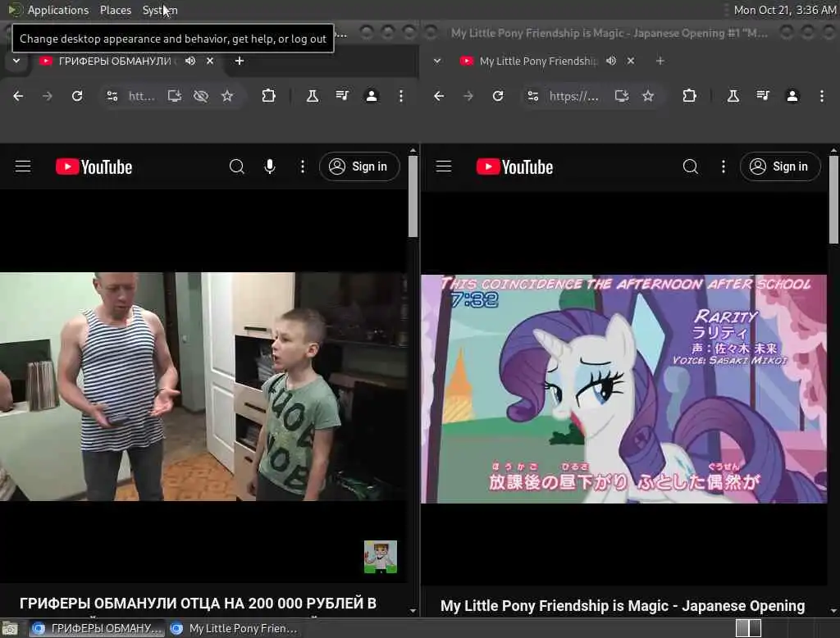Add new tab in right window
The image size is (840, 638).
click(660, 61)
